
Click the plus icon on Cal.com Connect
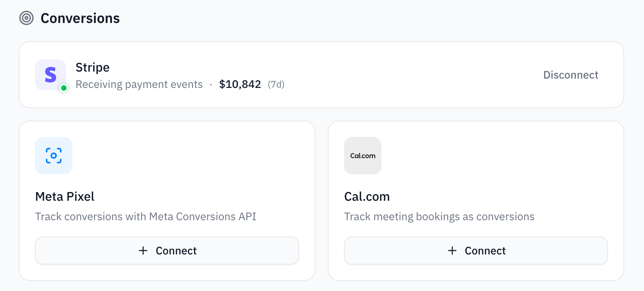452,251
